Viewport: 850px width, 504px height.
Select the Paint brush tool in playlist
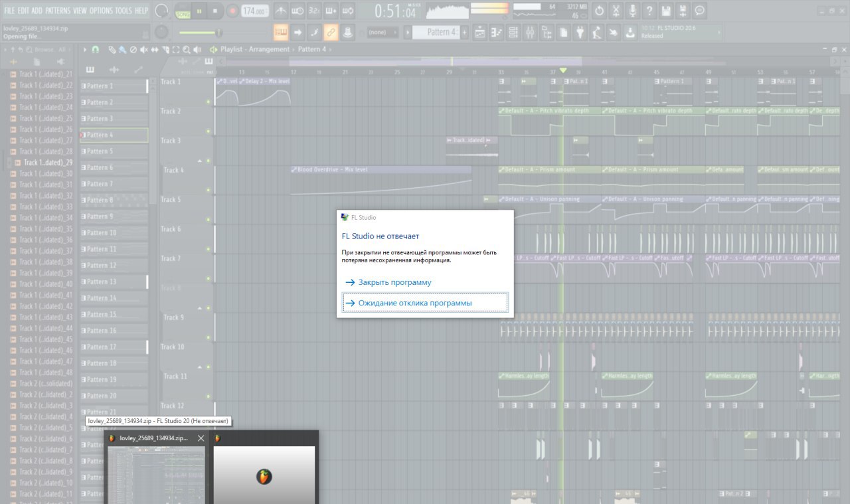click(122, 50)
